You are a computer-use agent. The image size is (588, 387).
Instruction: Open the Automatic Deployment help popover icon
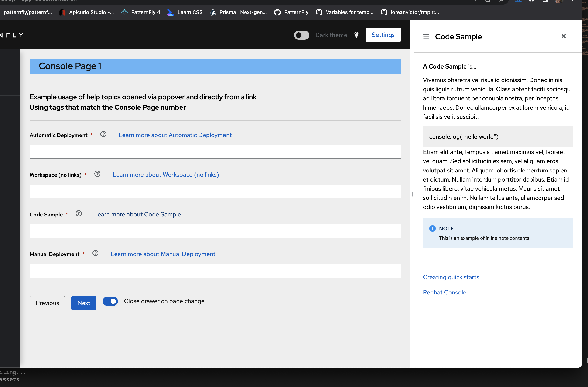[103, 134]
